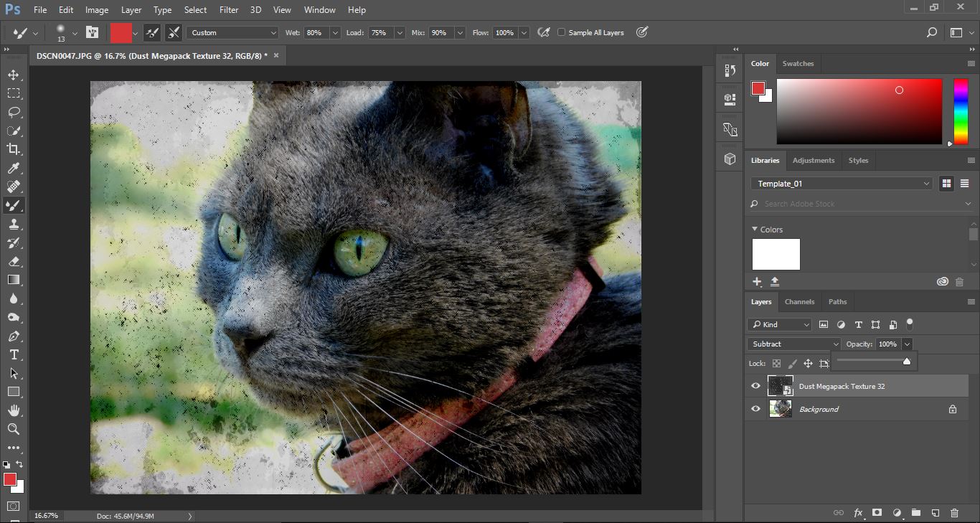The width and height of the screenshot is (980, 523).
Task: Open the Template_01 library dropdown
Action: pos(842,184)
